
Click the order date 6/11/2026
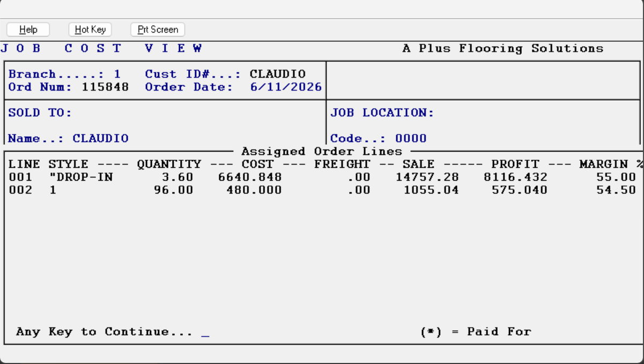tap(286, 87)
